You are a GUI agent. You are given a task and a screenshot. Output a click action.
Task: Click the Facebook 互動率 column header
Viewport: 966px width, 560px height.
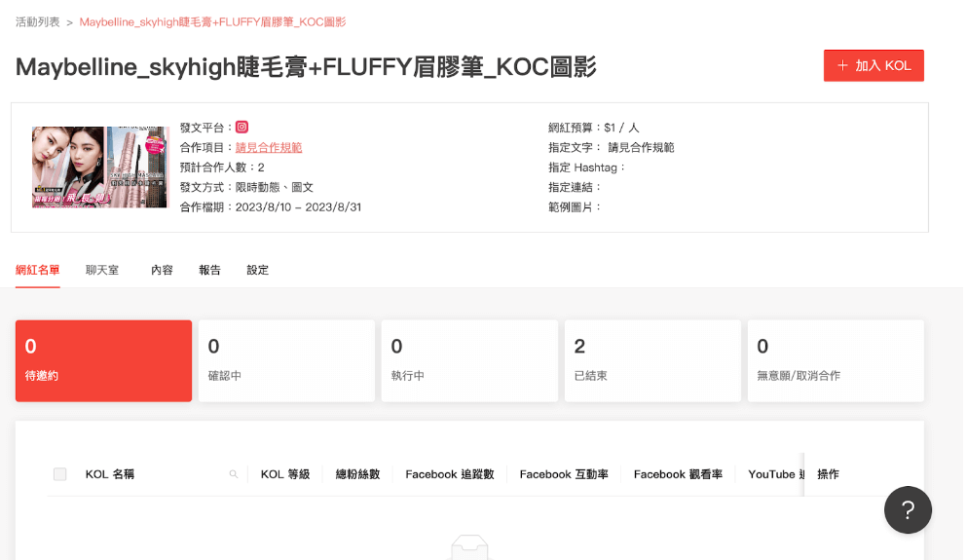pos(564,474)
